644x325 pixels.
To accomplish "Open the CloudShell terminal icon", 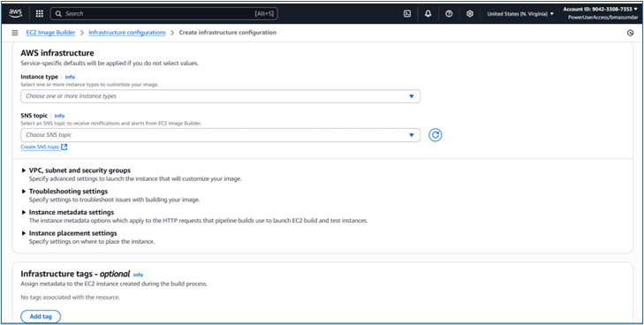I will coord(407,13).
